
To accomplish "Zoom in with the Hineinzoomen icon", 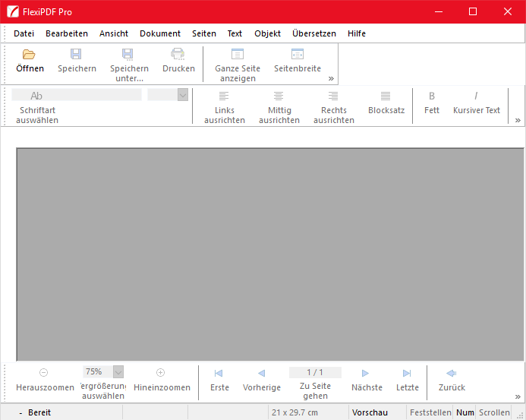I will [x=161, y=373].
